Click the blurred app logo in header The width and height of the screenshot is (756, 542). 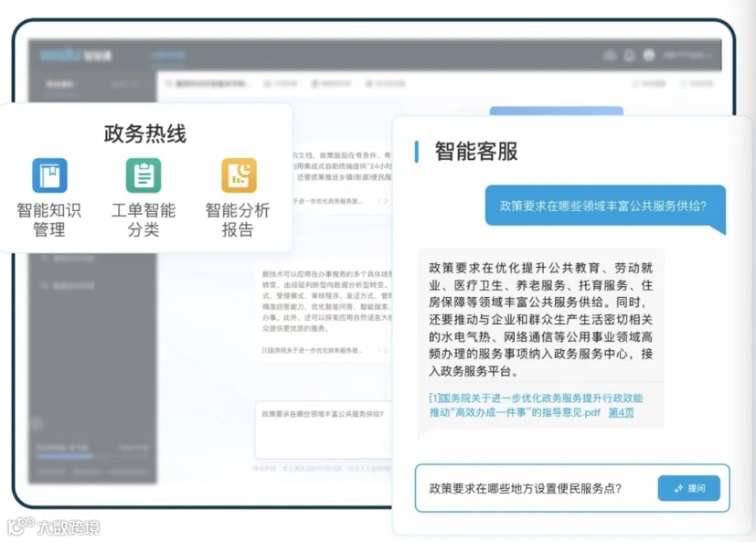click(x=76, y=55)
